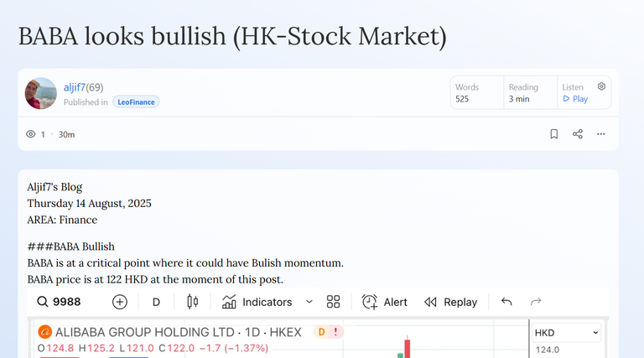Add symbol with the plus circle icon
This screenshot has width=644, height=358.
(x=120, y=302)
